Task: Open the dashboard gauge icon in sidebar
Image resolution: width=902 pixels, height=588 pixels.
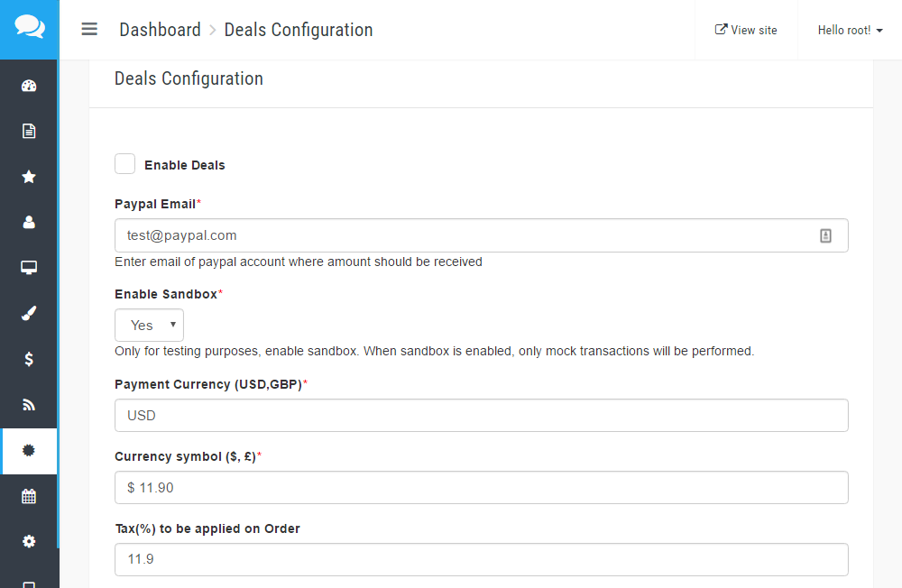Action: [x=29, y=87]
